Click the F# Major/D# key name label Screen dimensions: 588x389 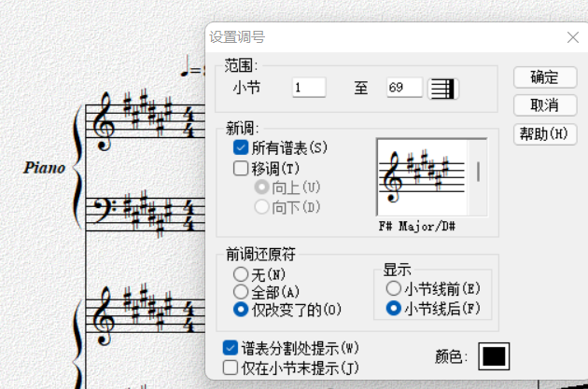coord(416,227)
